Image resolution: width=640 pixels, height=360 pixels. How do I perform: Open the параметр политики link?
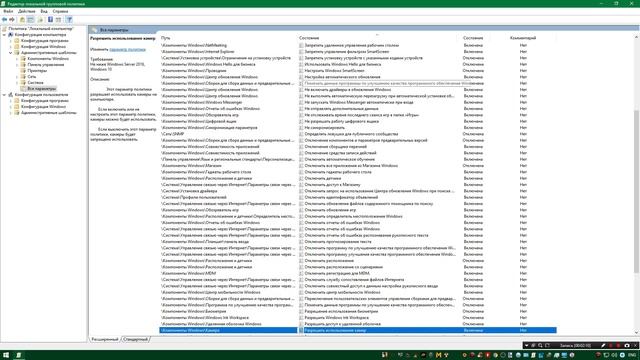[127, 49]
